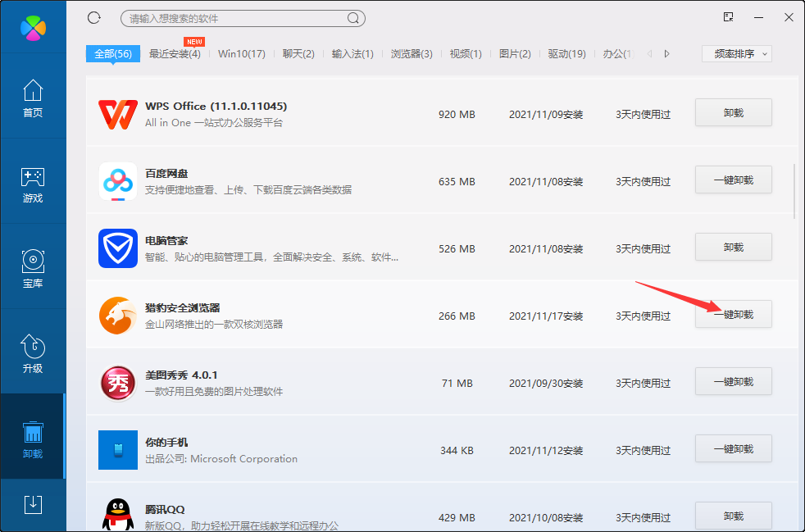Click the 635 MB size value

[457, 182]
